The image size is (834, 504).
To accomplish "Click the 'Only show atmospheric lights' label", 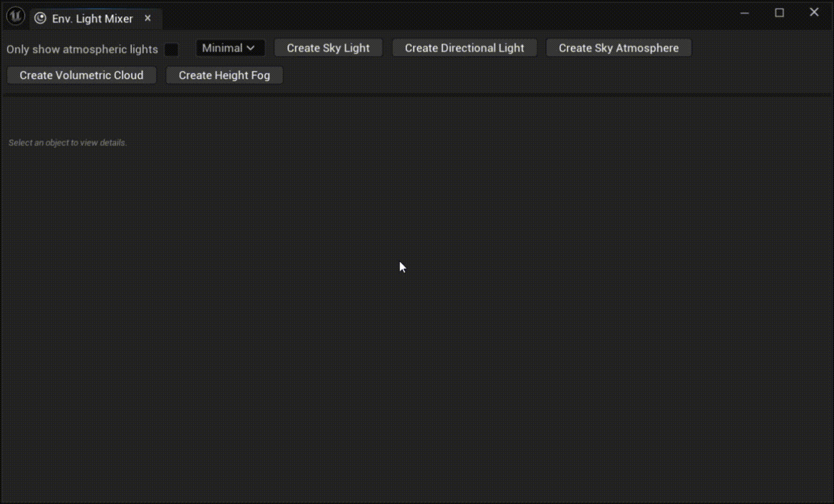I will (82, 49).
